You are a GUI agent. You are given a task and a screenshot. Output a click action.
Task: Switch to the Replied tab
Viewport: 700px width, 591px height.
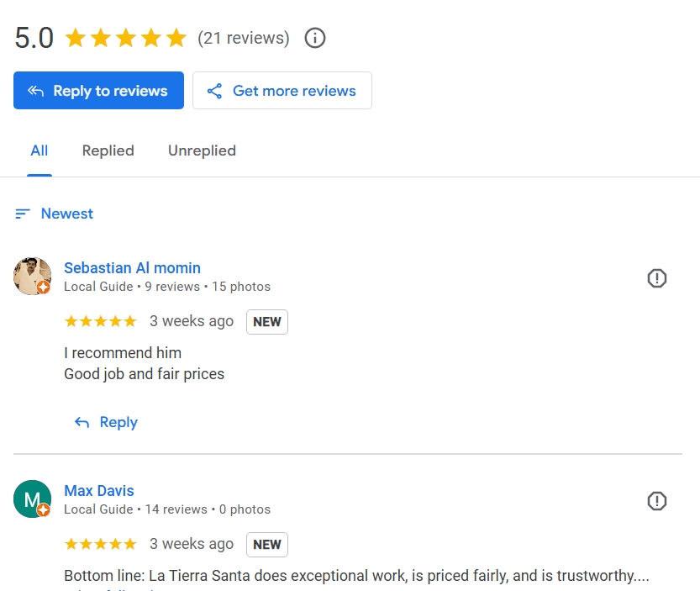[x=108, y=151]
